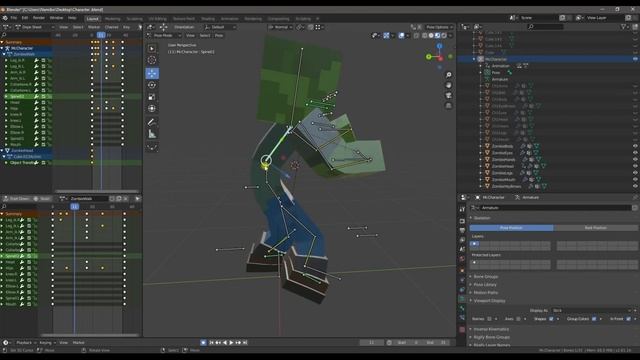Toggle visibility eye of ZombieBody
The width and height of the screenshot is (640, 360).
tap(635, 146)
